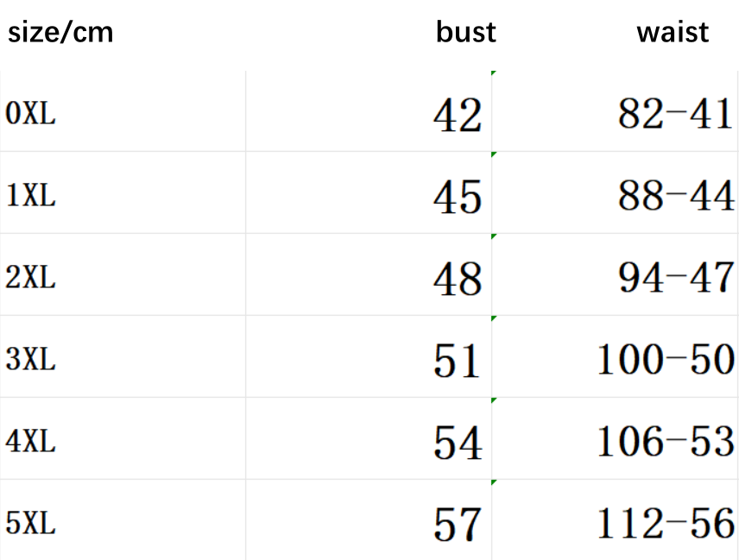Screen dimensions: 739x560
Task: Select the 3XL size cell
Action: point(31,360)
